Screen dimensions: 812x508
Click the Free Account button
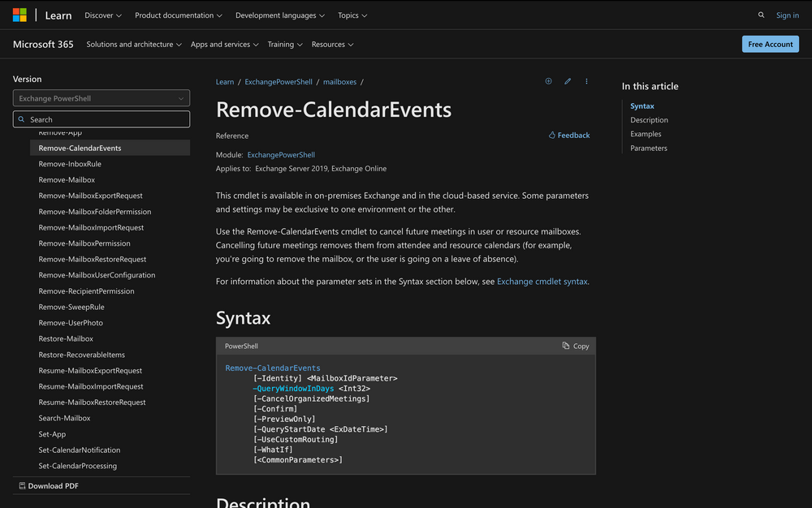(x=770, y=45)
